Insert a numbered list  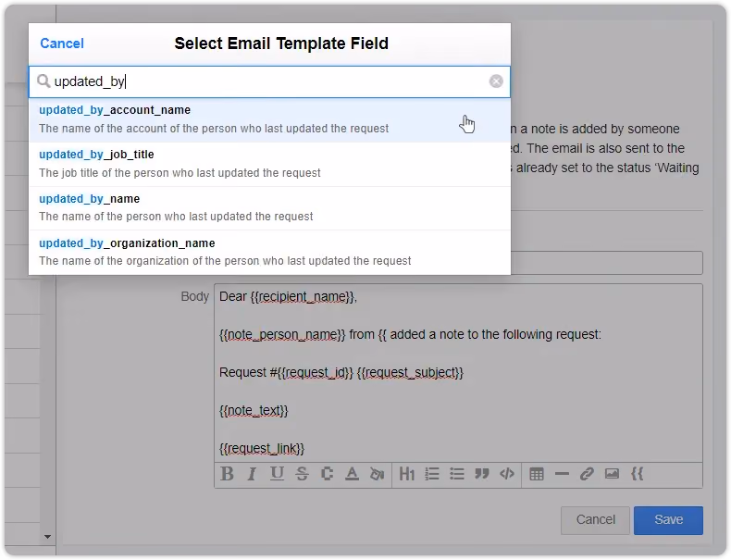point(432,474)
